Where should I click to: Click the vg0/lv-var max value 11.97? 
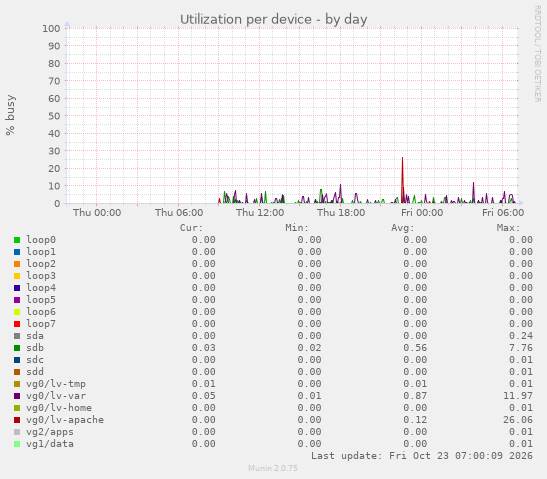[518, 396]
